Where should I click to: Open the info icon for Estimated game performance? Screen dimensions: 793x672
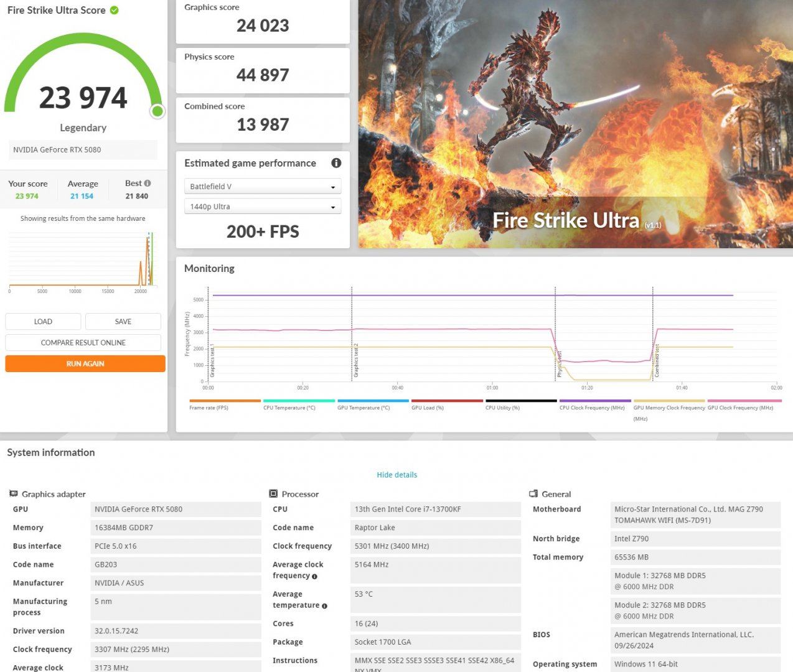(x=336, y=163)
